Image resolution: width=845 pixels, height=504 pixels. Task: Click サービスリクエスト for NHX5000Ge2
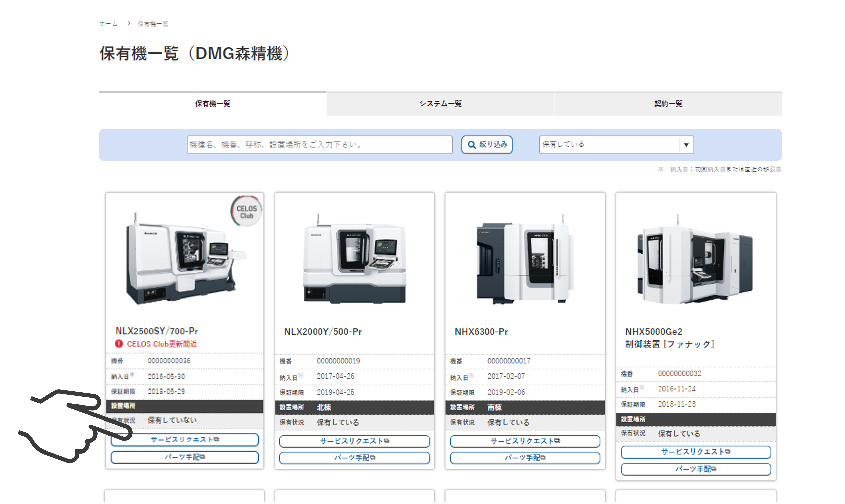tap(696, 452)
